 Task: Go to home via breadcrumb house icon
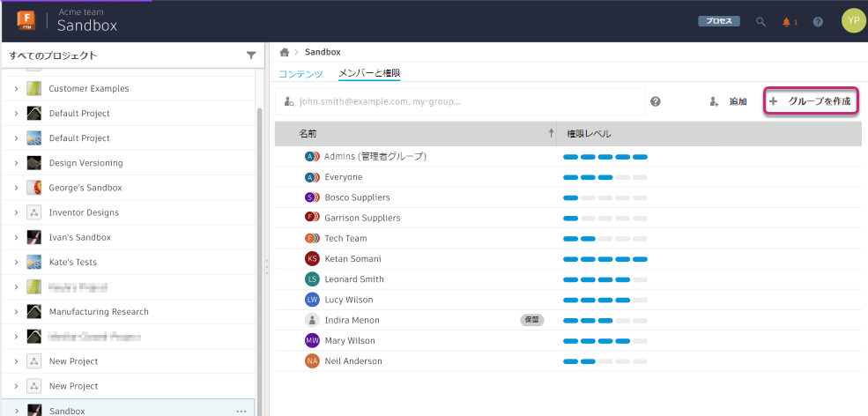pos(285,53)
